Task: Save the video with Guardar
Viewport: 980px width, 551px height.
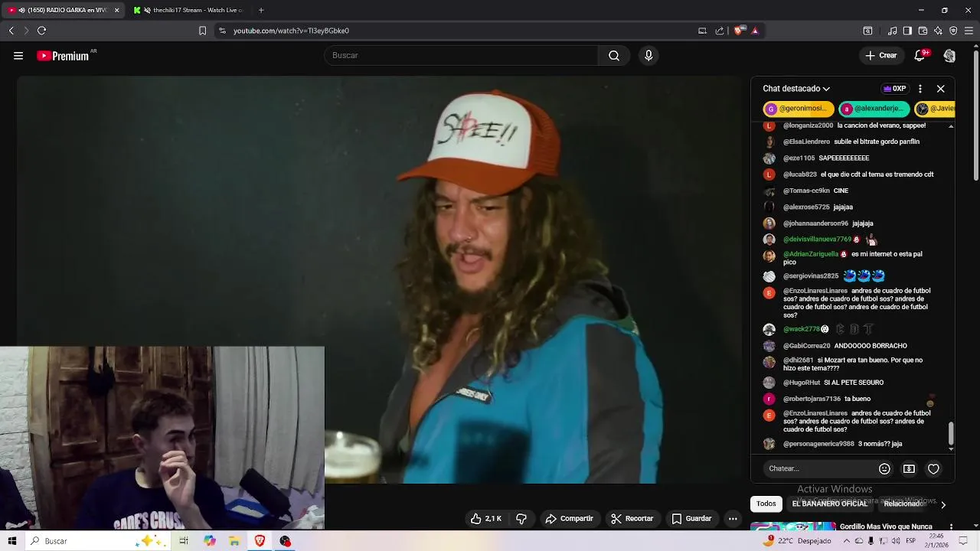Action: click(x=692, y=519)
